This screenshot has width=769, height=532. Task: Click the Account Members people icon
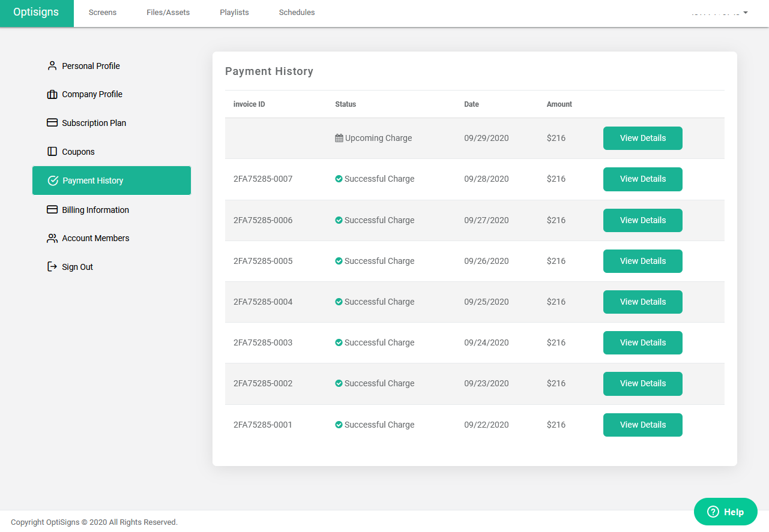click(52, 238)
